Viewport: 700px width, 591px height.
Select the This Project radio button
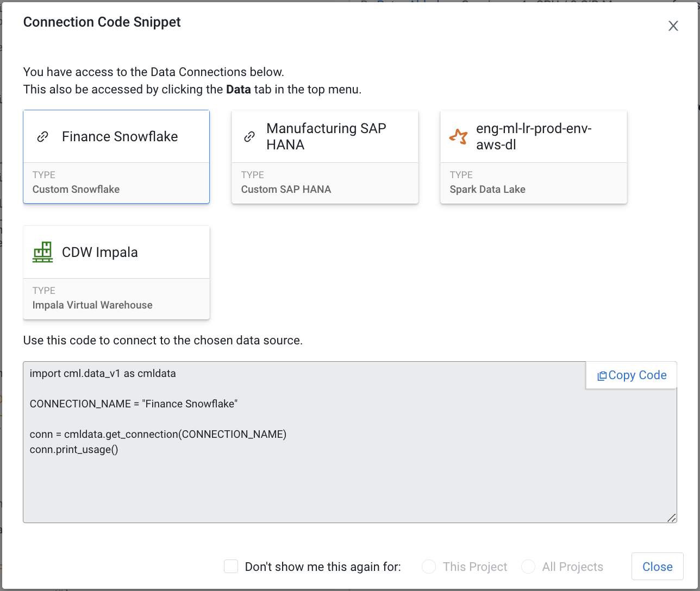(x=429, y=566)
